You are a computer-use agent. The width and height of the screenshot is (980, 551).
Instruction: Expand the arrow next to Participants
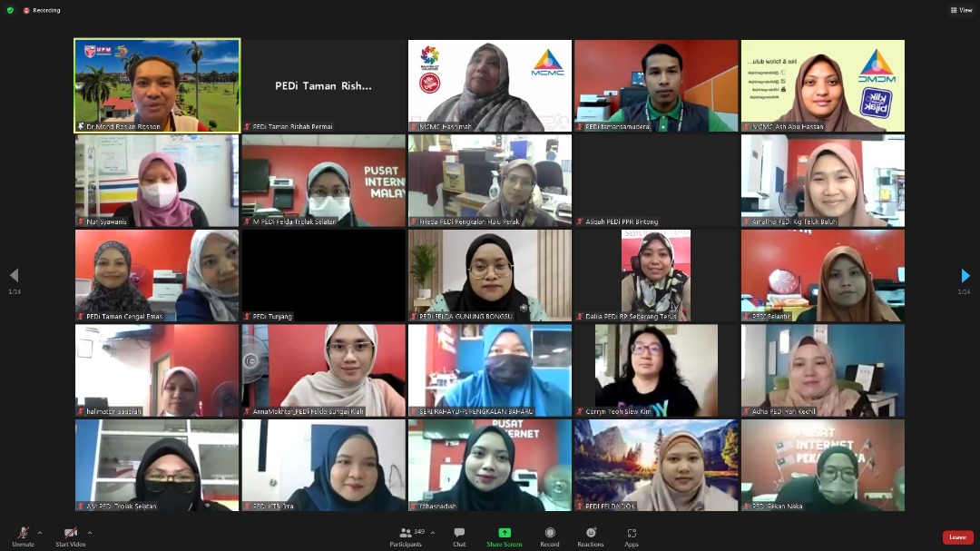pyautogui.click(x=432, y=533)
